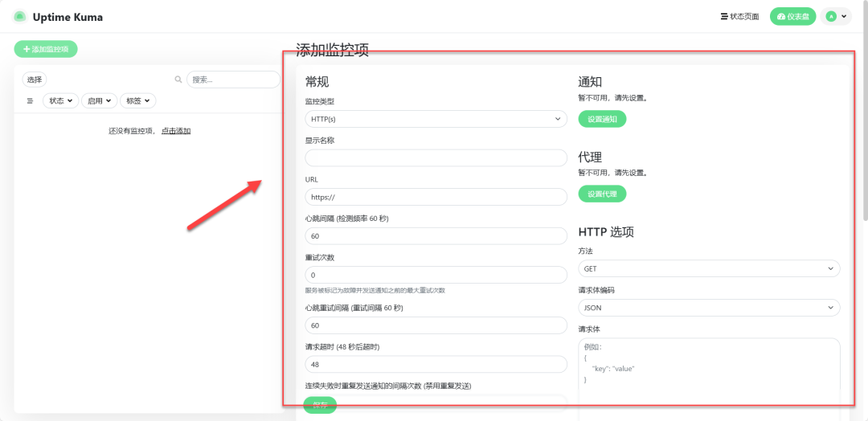
Task: Expand the 状态 filter dropdown
Action: click(60, 101)
